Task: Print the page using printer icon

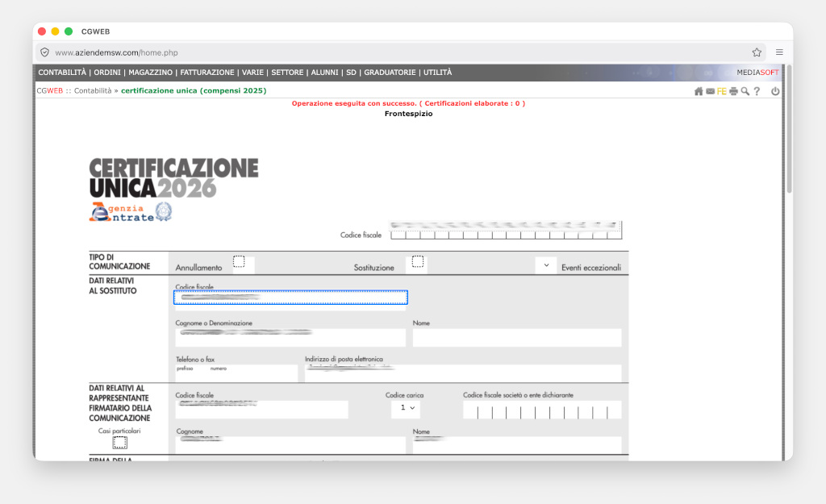Action: click(733, 91)
